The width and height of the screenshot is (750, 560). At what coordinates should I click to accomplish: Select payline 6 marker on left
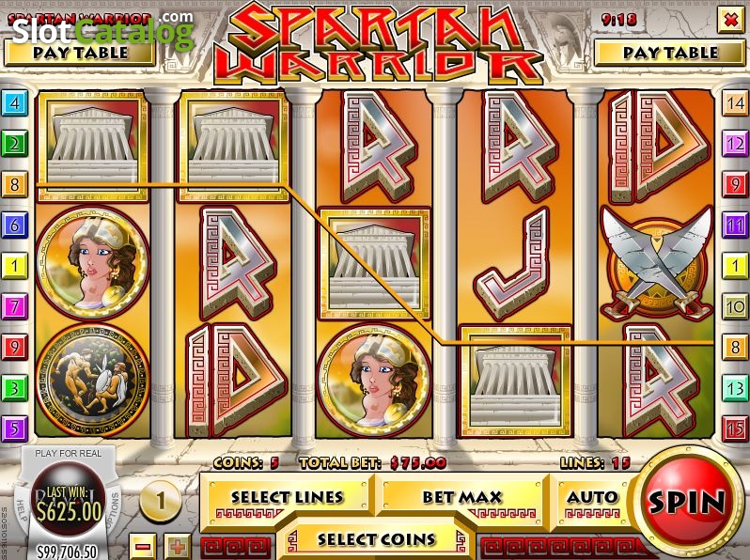coord(15,225)
